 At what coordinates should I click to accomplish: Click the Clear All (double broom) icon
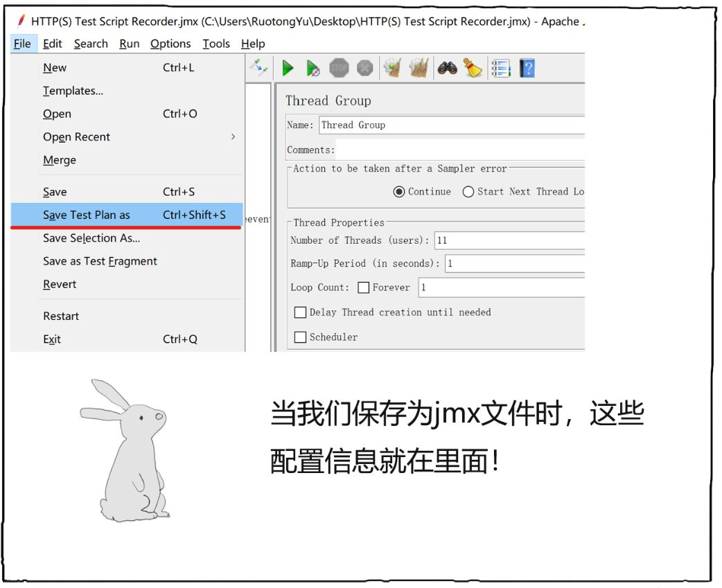(419, 68)
